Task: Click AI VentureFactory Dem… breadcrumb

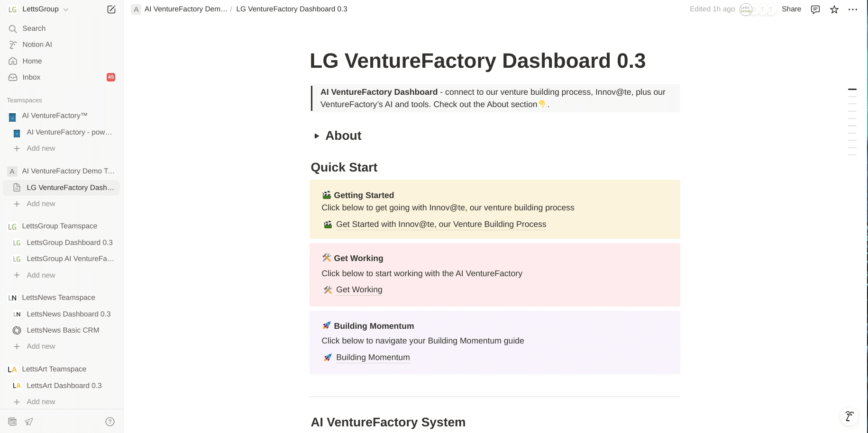Action: tap(186, 9)
